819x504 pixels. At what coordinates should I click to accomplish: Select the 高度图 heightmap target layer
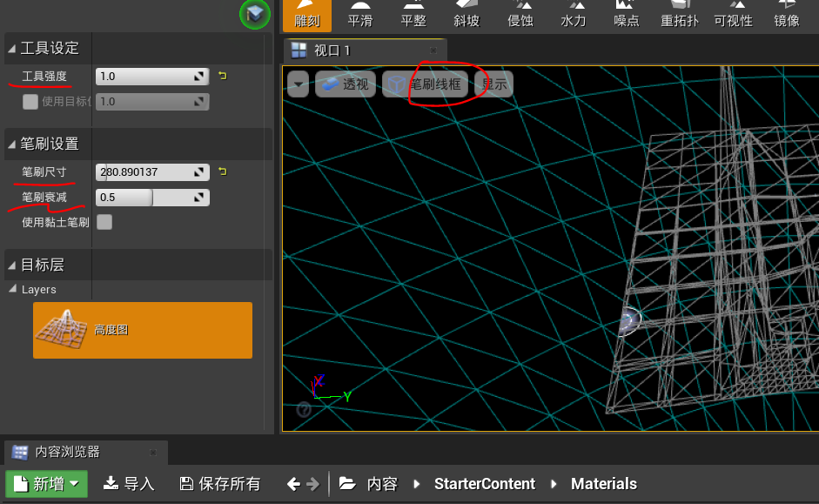pos(143,330)
